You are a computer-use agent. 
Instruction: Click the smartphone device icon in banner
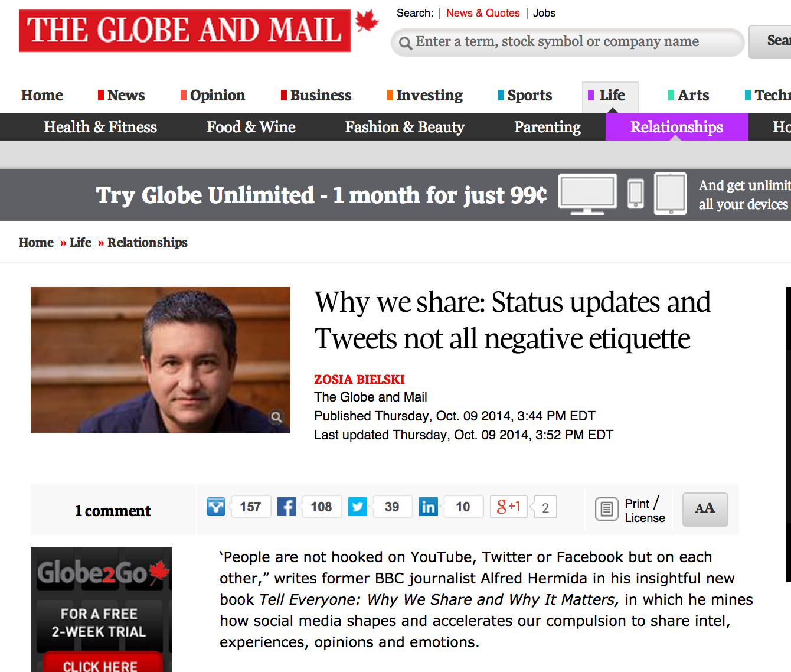(636, 194)
